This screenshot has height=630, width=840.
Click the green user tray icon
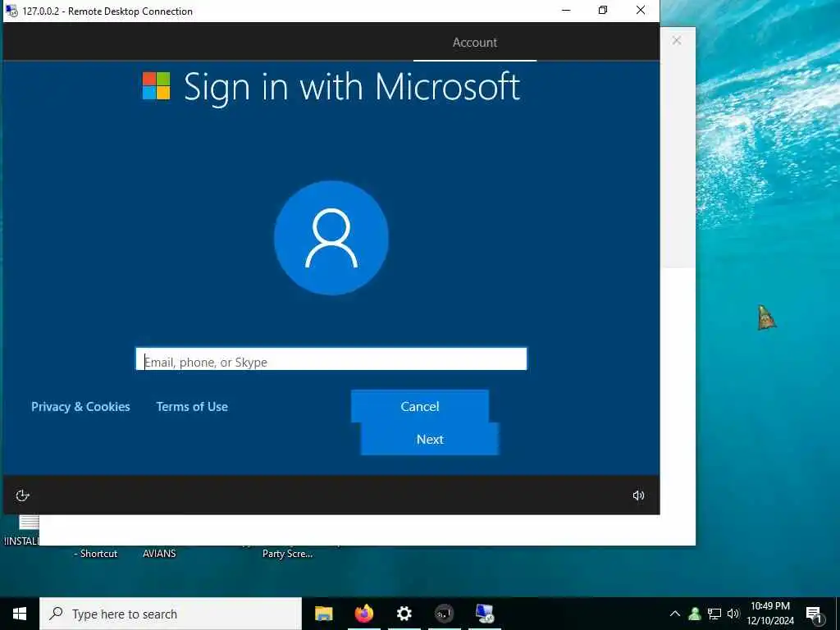[695, 614]
